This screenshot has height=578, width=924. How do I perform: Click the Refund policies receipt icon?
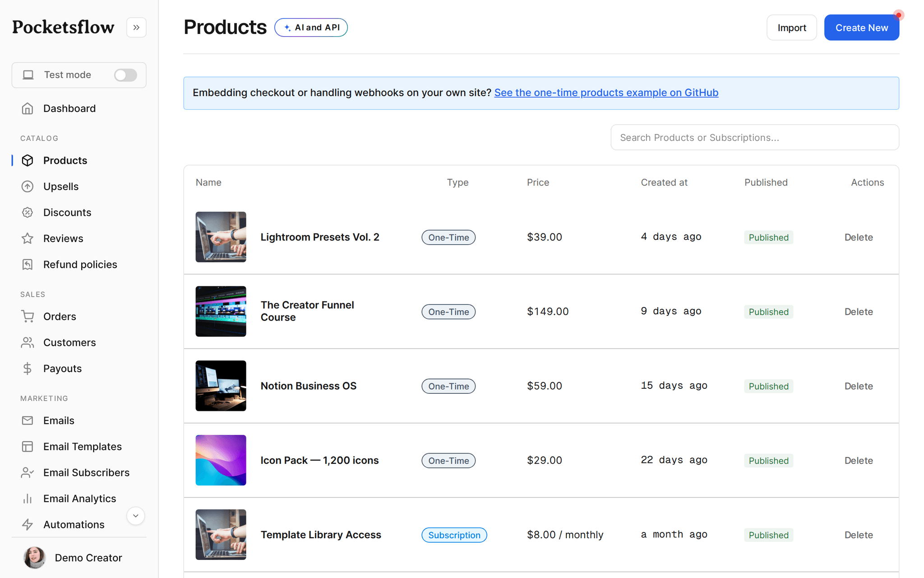(x=28, y=265)
